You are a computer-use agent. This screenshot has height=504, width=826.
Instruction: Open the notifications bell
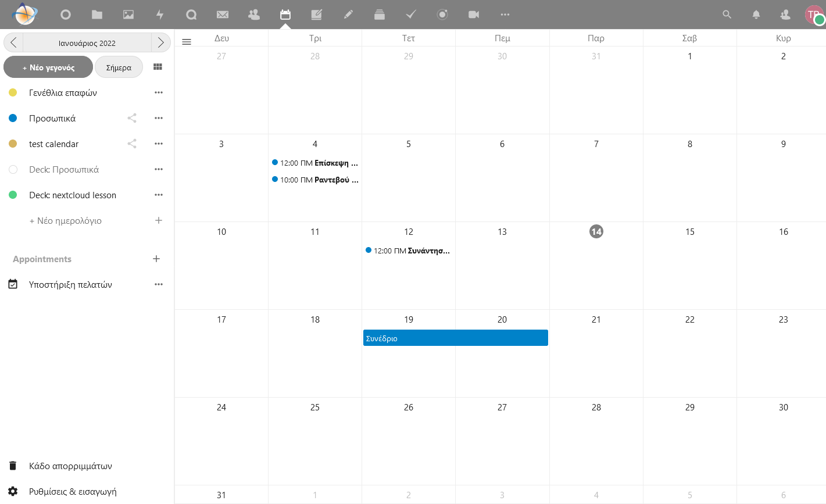[756, 15]
